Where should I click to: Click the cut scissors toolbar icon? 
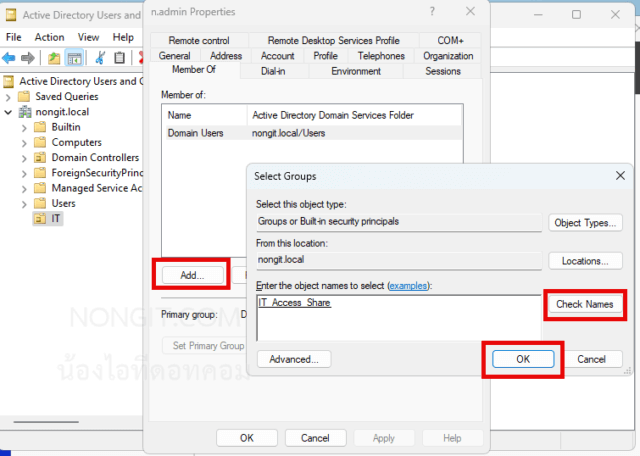[x=100, y=58]
